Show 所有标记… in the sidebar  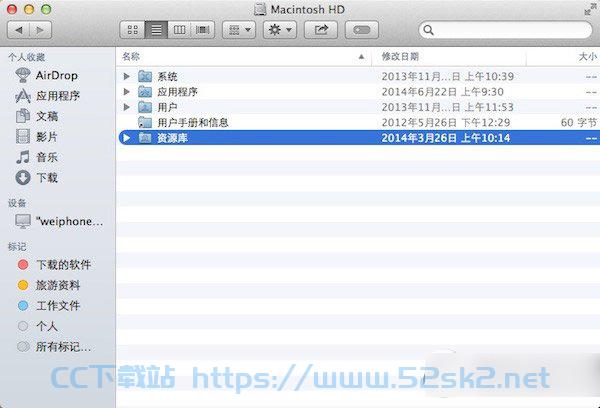54,347
